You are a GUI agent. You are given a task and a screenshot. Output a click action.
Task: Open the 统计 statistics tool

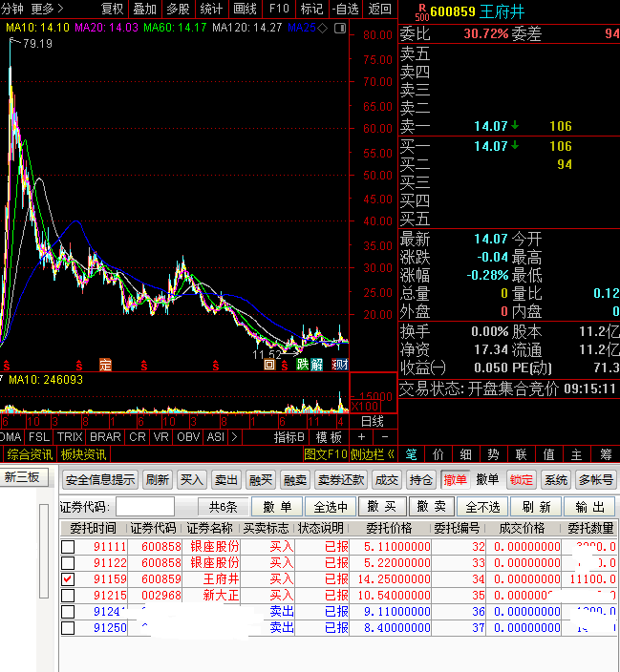point(211,9)
